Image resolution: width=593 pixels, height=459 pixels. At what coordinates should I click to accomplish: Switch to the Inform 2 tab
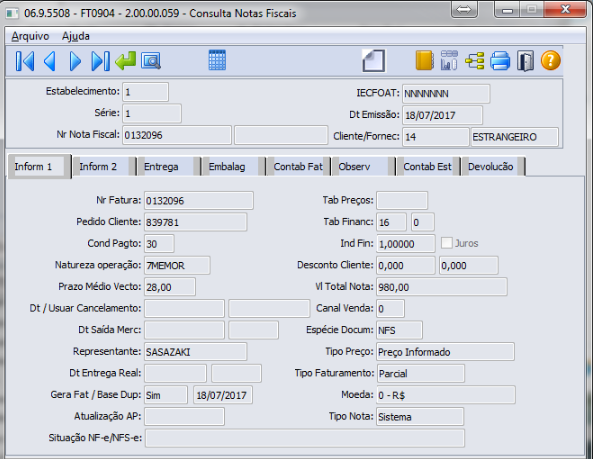tap(104, 167)
